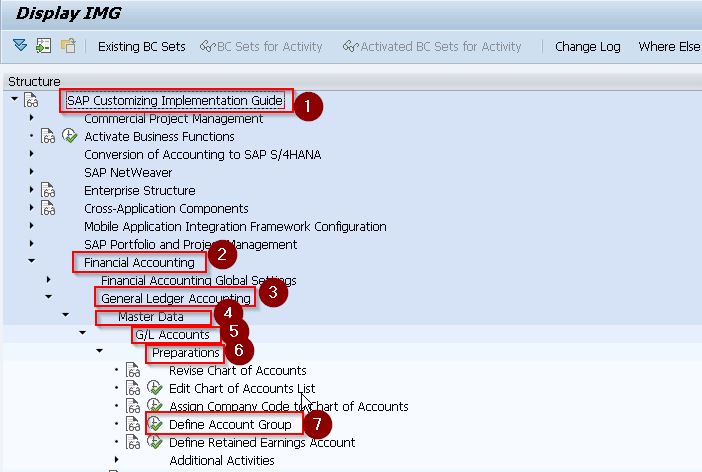Open documentation icon for Cross-Application Components

[48, 208]
